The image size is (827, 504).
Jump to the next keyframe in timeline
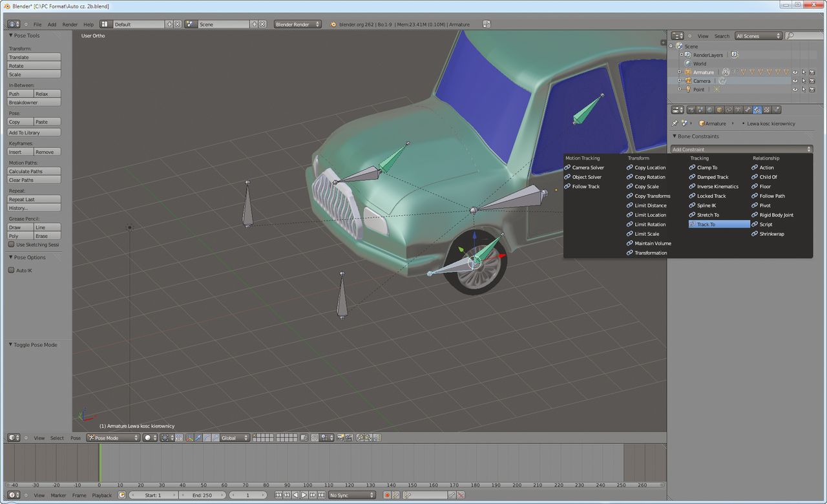pyautogui.click(x=313, y=495)
